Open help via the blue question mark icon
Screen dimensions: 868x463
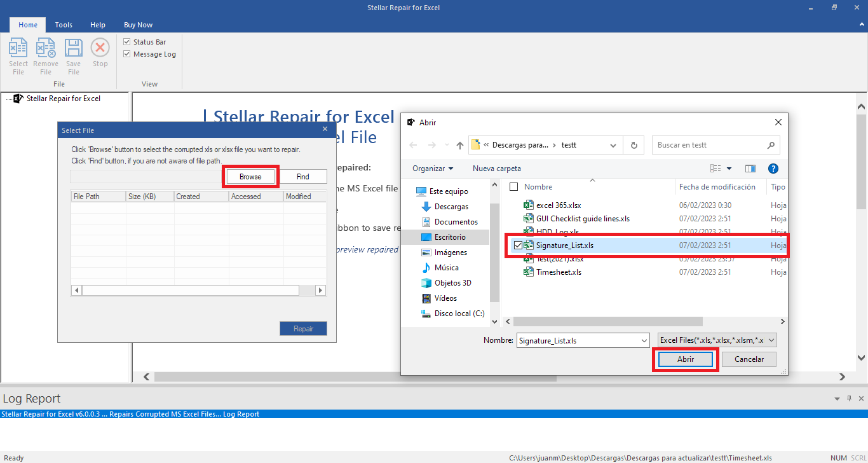click(x=773, y=169)
